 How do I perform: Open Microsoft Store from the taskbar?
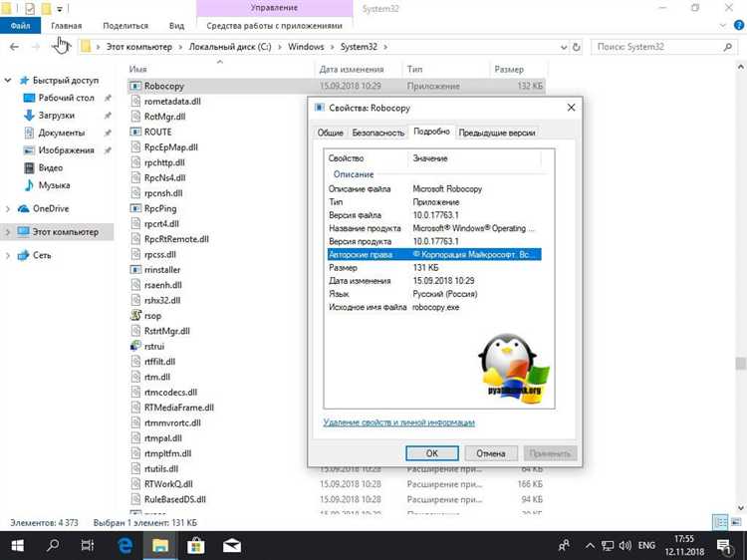(196, 546)
